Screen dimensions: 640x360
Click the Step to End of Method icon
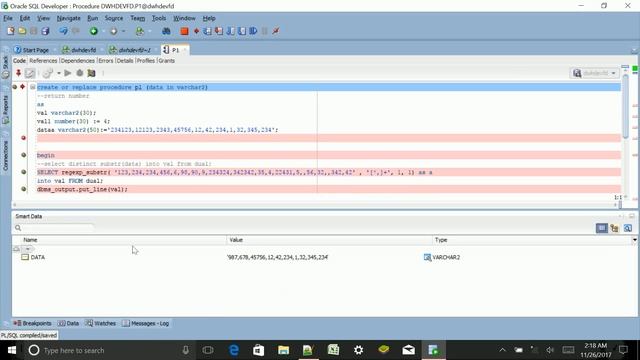(242, 31)
